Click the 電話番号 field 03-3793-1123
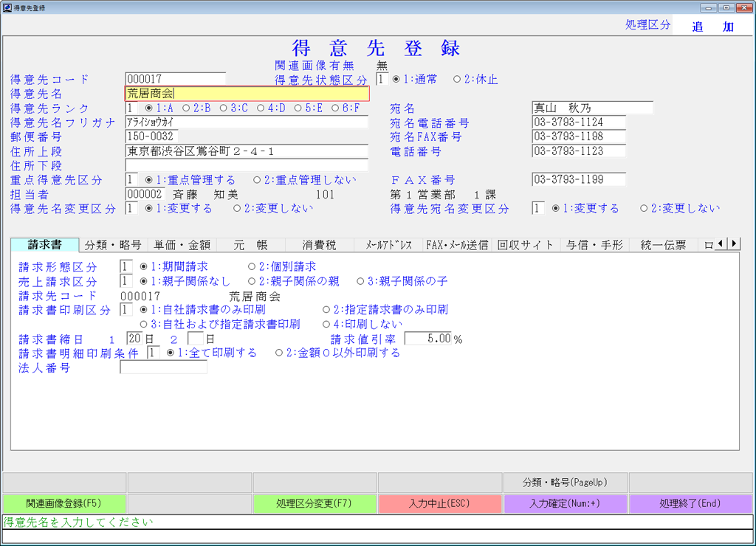This screenshot has width=756, height=546. (579, 151)
